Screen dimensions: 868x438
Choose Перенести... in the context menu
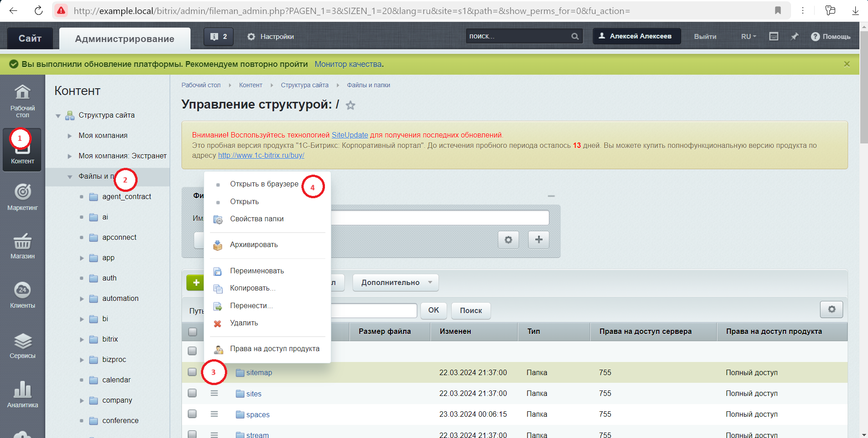point(251,305)
